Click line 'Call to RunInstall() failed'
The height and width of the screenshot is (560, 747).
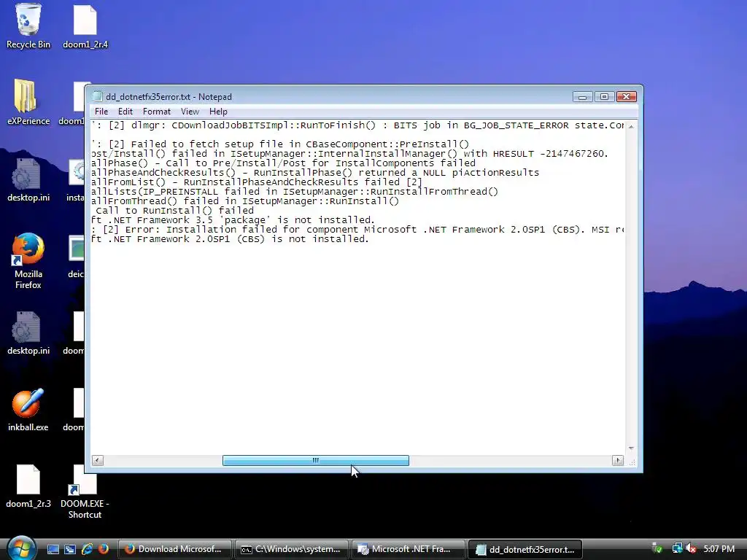174,211
